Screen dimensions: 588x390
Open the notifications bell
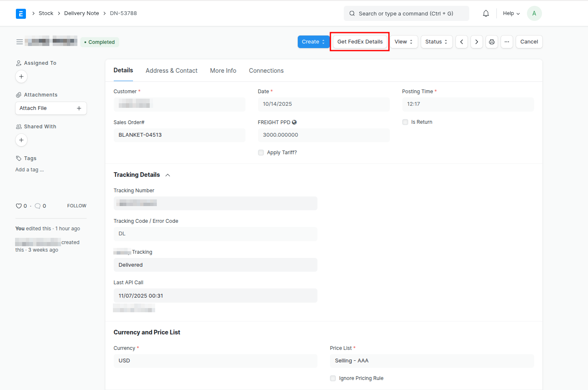tap(486, 13)
